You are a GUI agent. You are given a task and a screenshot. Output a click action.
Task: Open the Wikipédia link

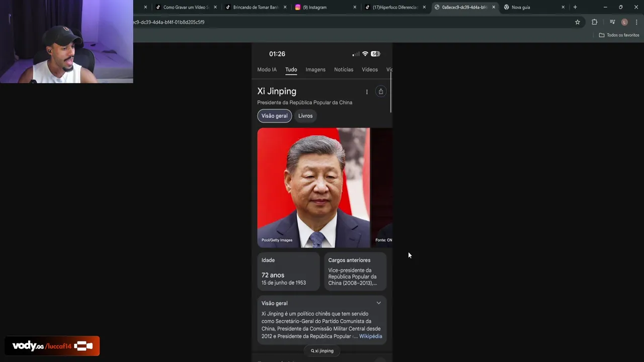point(370,336)
